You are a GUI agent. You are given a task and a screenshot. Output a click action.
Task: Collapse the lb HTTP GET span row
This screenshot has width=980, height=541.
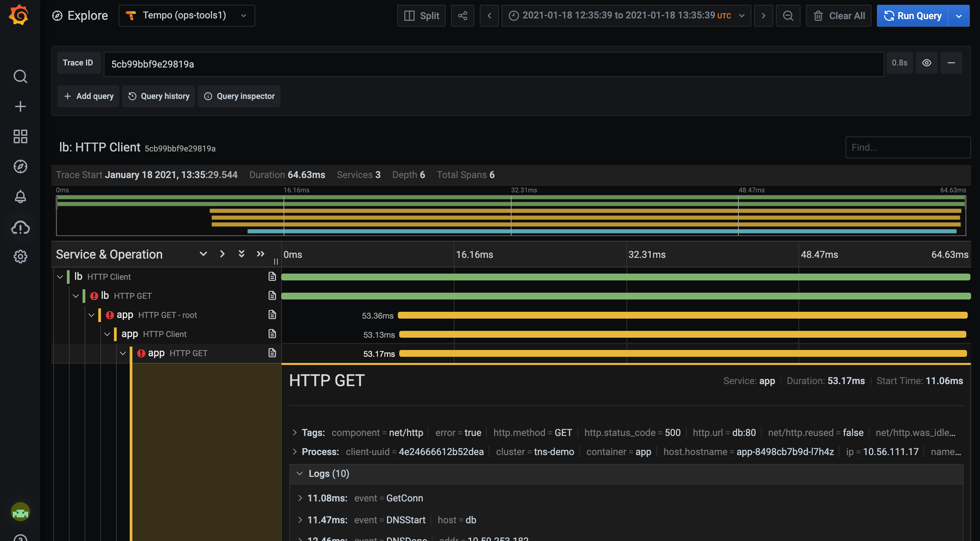coord(75,295)
